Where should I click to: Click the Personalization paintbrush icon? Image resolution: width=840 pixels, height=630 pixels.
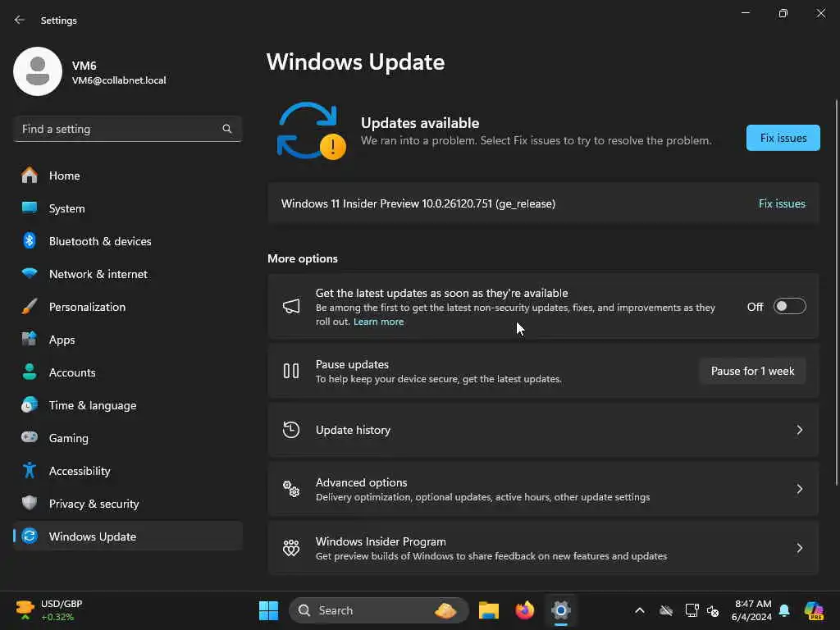[30, 307]
